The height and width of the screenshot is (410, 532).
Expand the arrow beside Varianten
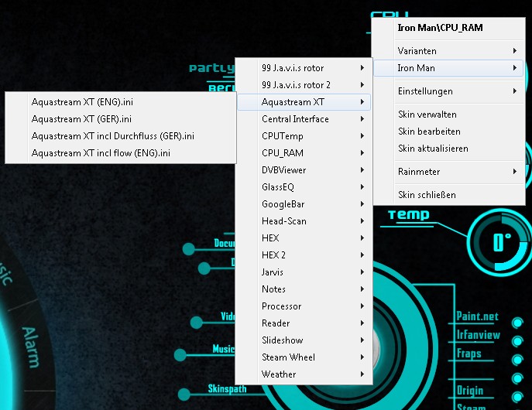515,51
